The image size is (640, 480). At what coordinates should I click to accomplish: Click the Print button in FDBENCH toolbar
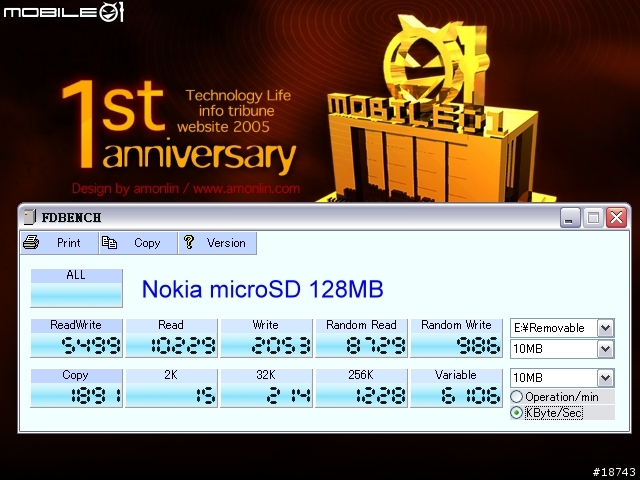click(x=59, y=243)
